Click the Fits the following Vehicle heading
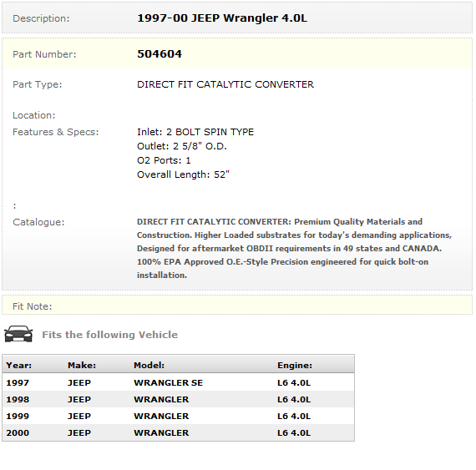This screenshot has height=470, width=476. coord(110,335)
